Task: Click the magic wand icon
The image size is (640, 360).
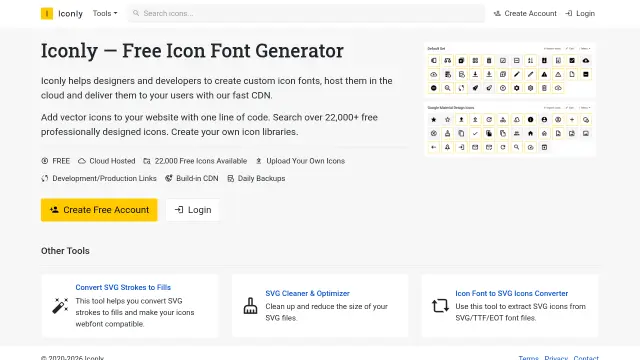Action: (x=60, y=306)
